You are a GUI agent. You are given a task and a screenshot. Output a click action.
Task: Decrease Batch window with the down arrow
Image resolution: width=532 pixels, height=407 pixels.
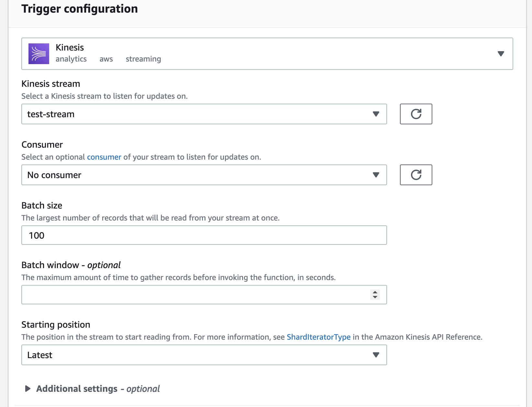(375, 297)
